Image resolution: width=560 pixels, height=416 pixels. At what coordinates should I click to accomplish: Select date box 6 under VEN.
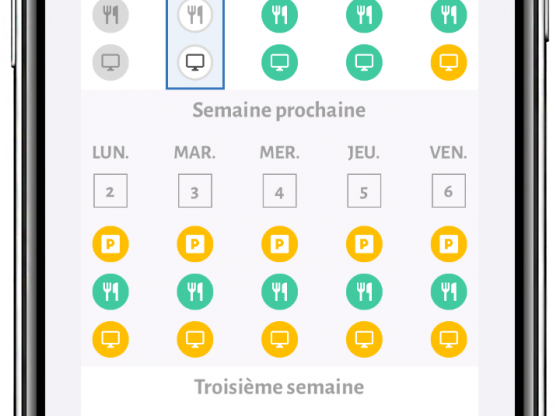(449, 191)
